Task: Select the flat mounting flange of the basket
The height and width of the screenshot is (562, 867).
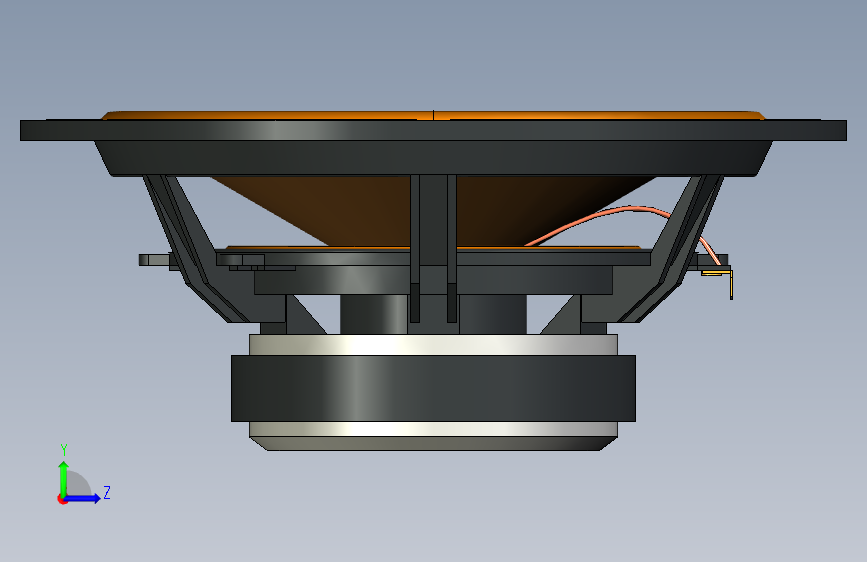Action: pyautogui.click(x=433, y=131)
